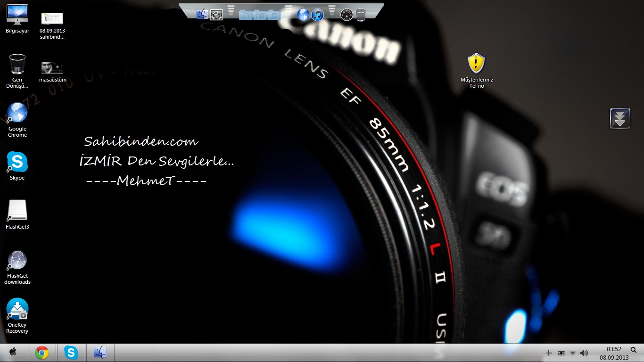Image resolution: width=644 pixels, height=362 pixels.
Task: Select the masaüstüm image file
Action: click(52, 72)
